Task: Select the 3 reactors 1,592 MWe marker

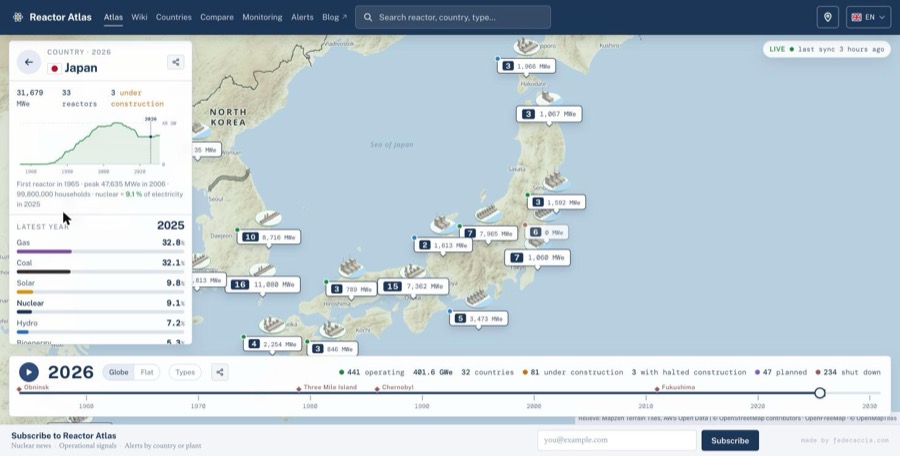Action: point(557,202)
